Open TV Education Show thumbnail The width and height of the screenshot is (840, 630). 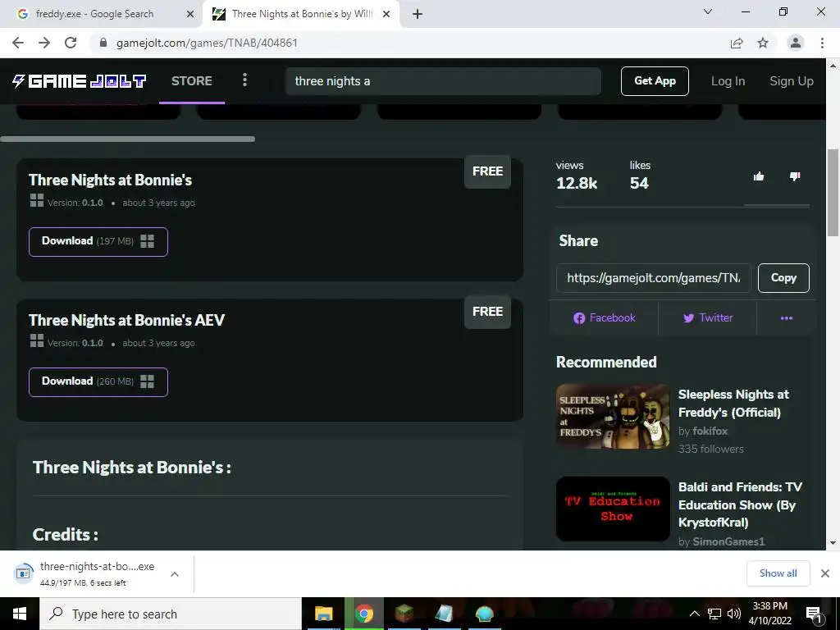click(x=613, y=509)
